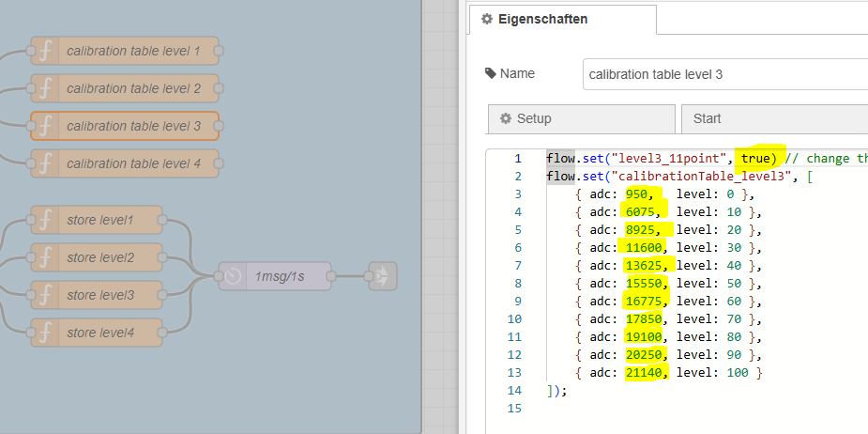The image size is (868, 434).
Task: Click function icon of store level1 node
Action: click(45, 220)
